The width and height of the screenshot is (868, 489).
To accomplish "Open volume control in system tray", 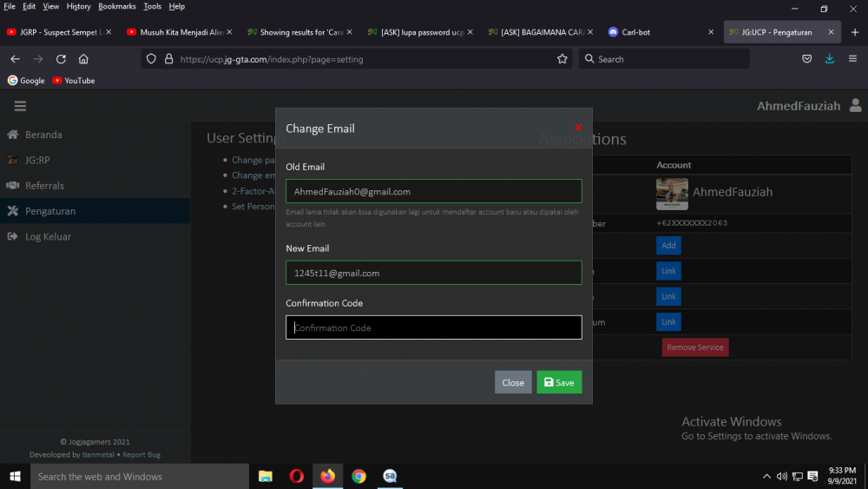I will point(782,476).
